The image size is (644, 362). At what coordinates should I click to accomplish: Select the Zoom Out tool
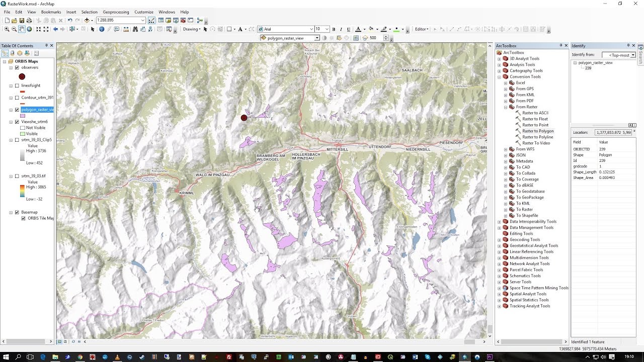[x=14, y=29]
